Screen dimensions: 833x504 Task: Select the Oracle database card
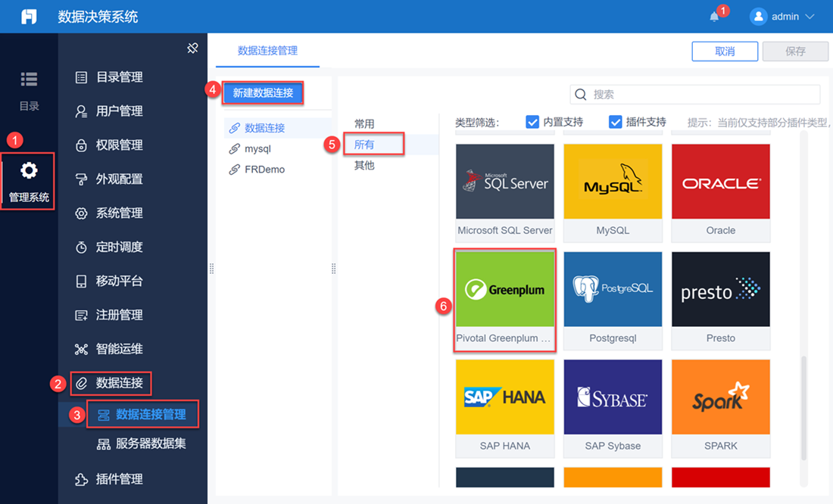pos(720,192)
